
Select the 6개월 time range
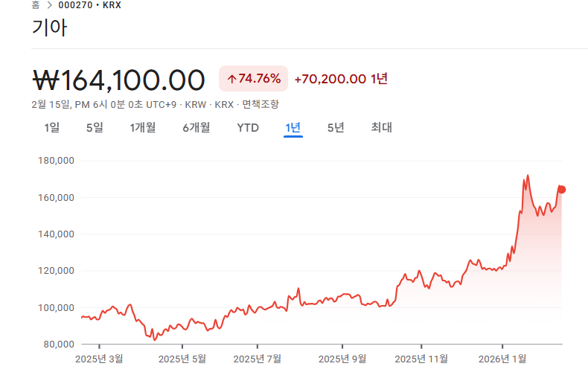(196, 127)
